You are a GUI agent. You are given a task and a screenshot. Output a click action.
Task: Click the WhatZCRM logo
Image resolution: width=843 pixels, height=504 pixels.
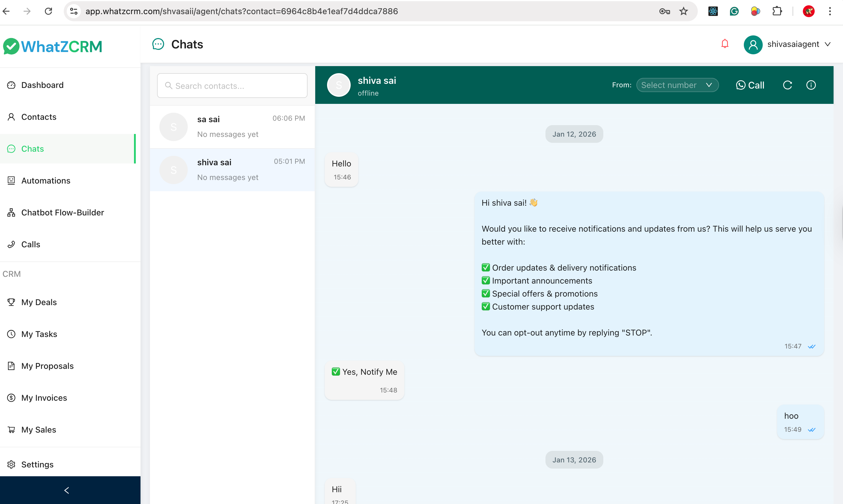[x=53, y=47]
